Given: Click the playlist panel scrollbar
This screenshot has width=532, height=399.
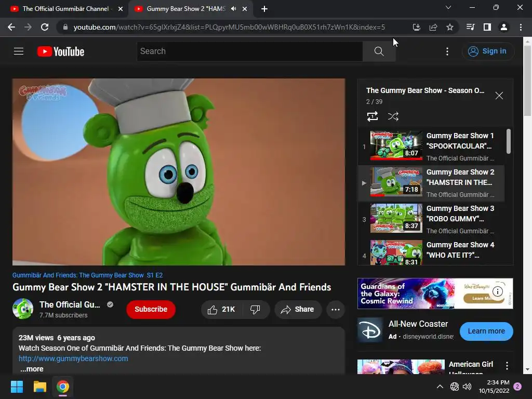Looking at the screenshot, I should tap(508, 141).
